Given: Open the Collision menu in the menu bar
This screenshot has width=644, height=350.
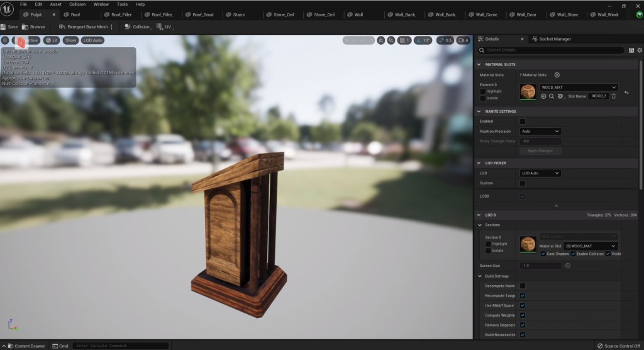Looking at the screenshot, I should pos(77,4).
